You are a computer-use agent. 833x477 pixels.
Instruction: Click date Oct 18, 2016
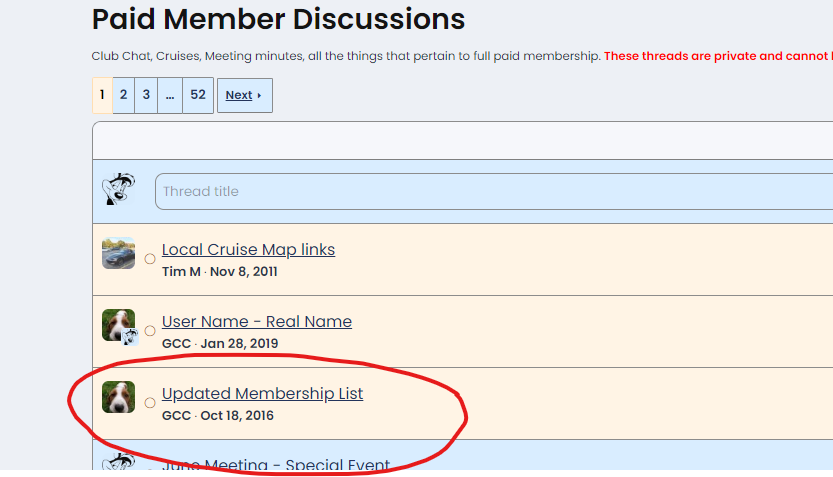(x=237, y=415)
